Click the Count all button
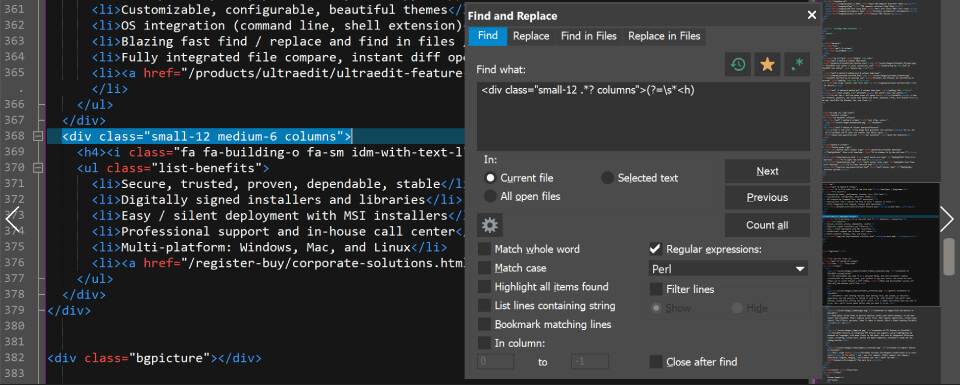The image size is (960, 385). pos(767,225)
